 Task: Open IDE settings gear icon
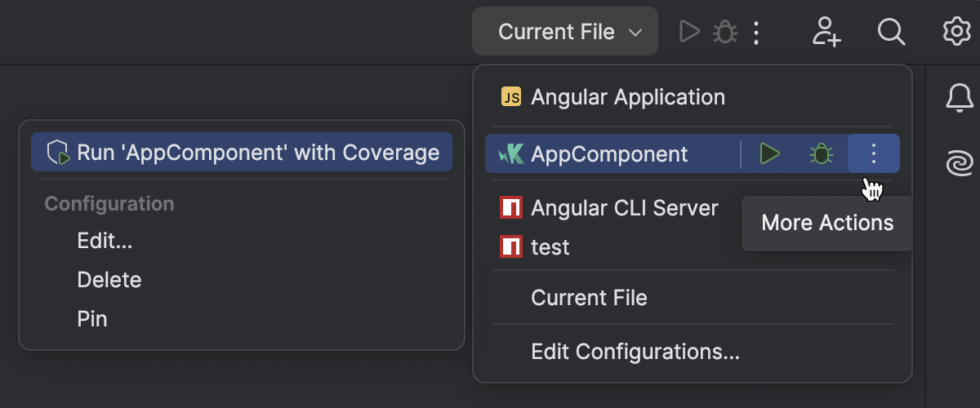pos(956,32)
